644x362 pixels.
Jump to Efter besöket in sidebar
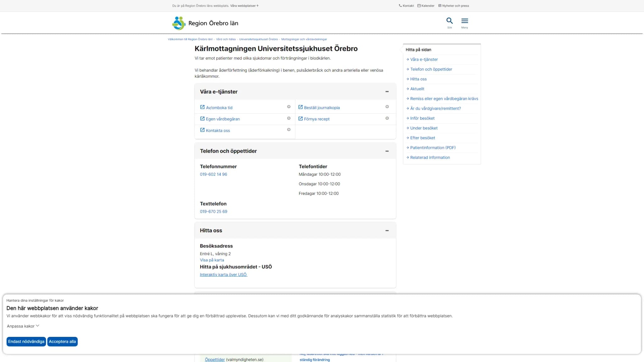click(422, 138)
